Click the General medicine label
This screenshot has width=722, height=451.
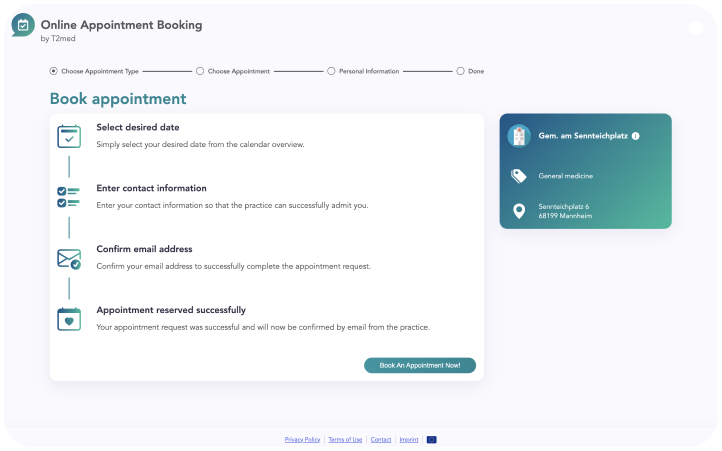point(565,176)
